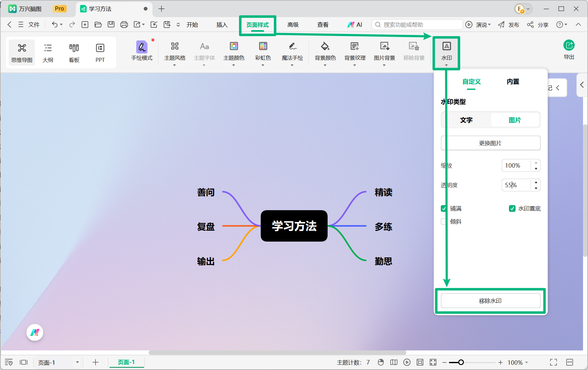Screen dimensions: 588x370
Task: Click the new file plus icon
Action: [85, 25]
